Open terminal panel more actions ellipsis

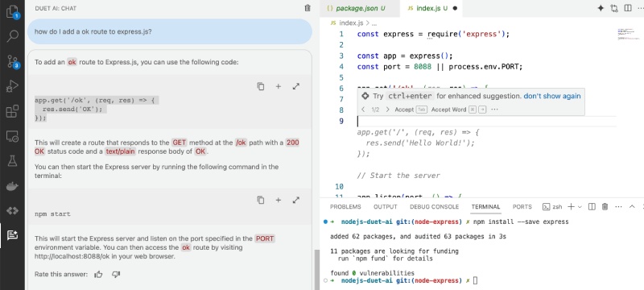[x=618, y=206]
